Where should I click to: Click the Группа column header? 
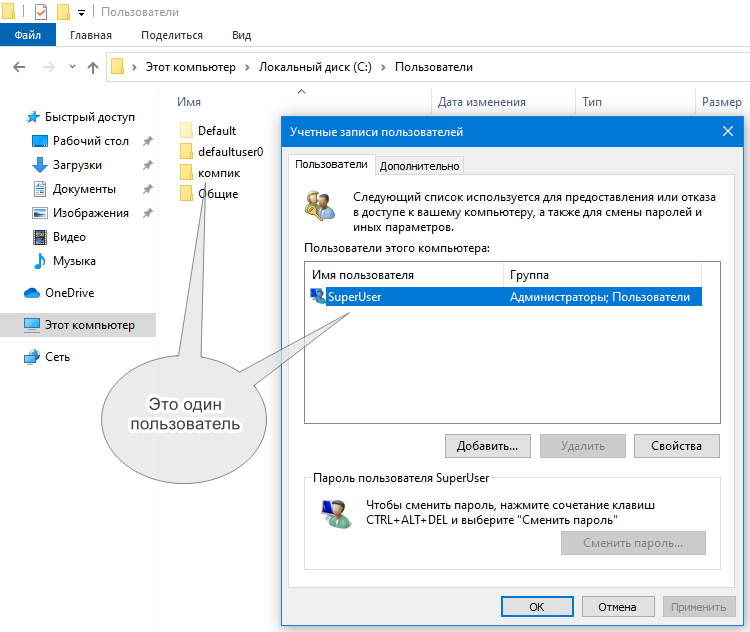pos(603,275)
